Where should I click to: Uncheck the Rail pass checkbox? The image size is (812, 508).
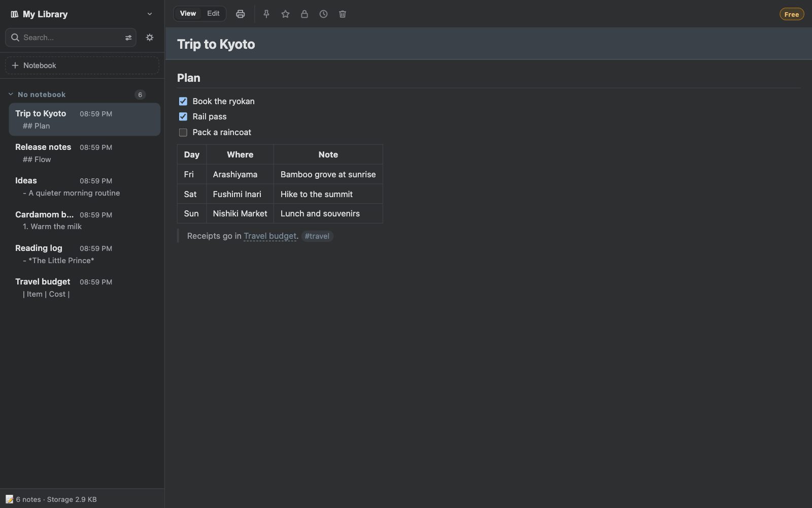pos(183,117)
